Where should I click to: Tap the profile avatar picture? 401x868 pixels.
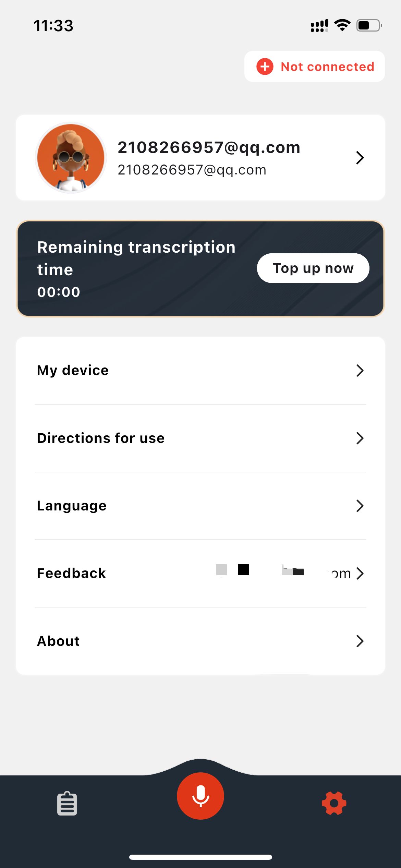point(71,158)
